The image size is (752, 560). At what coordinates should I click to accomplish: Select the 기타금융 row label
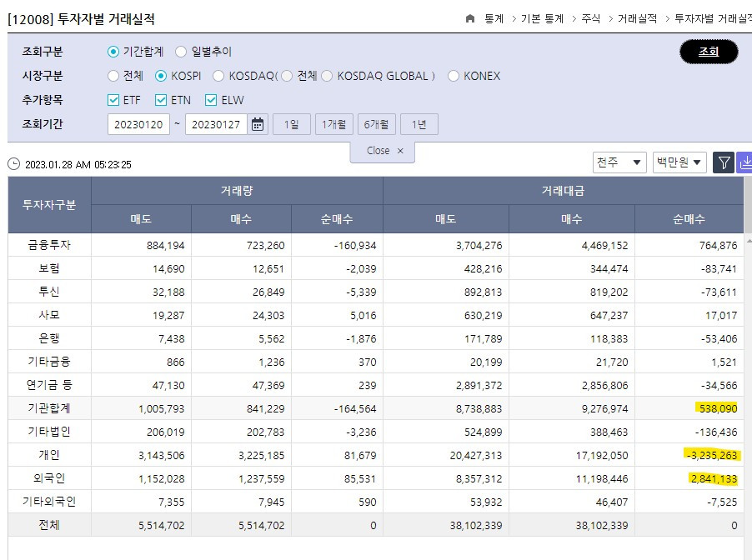(49, 362)
